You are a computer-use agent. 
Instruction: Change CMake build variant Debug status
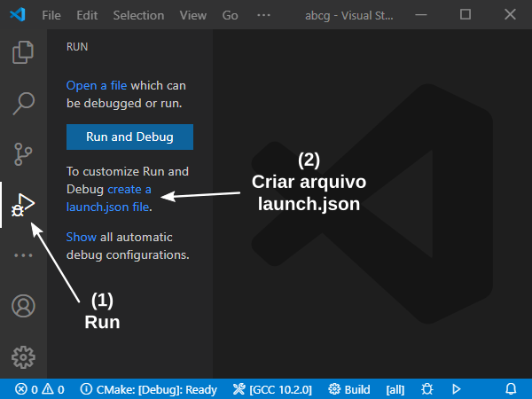point(149,389)
